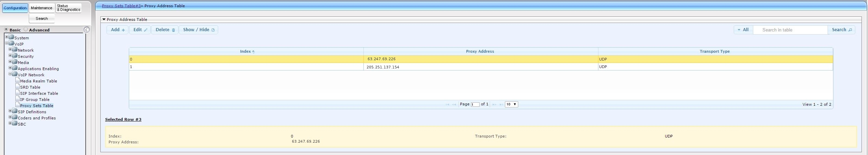Click the Network folder icon

15,49
